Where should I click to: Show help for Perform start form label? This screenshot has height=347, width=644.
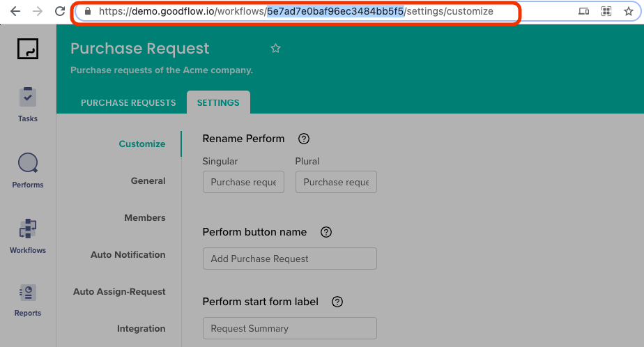337,302
